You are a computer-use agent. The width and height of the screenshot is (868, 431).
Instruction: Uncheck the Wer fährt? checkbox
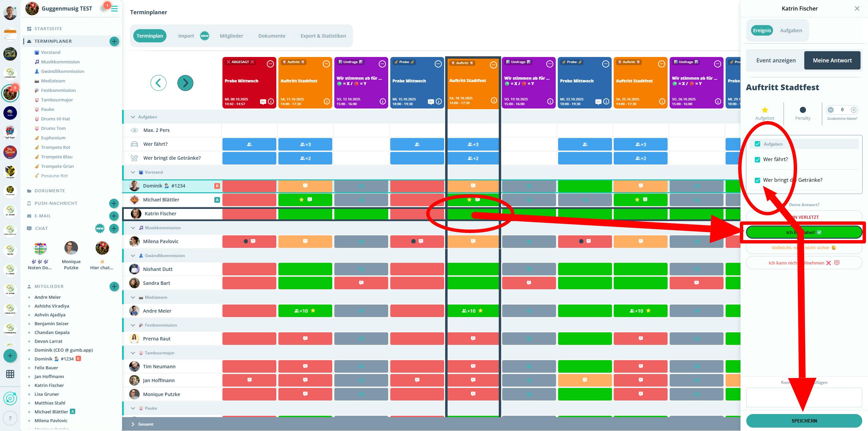click(x=757, y=160)
